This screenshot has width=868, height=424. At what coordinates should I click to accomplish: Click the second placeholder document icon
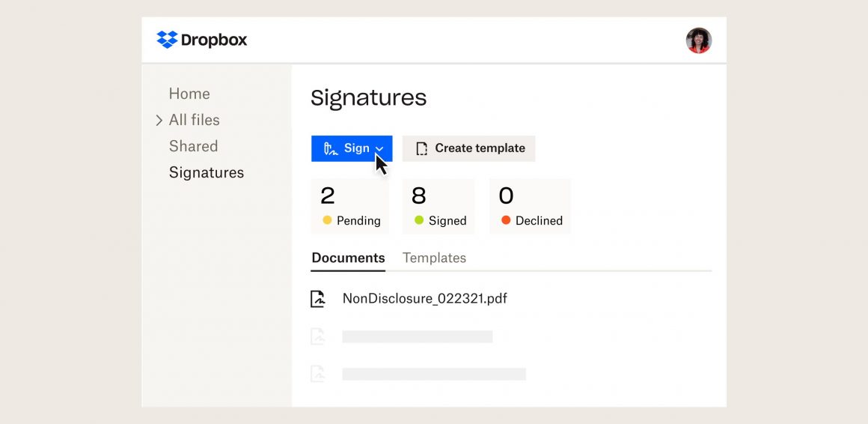tap(319, 337)
